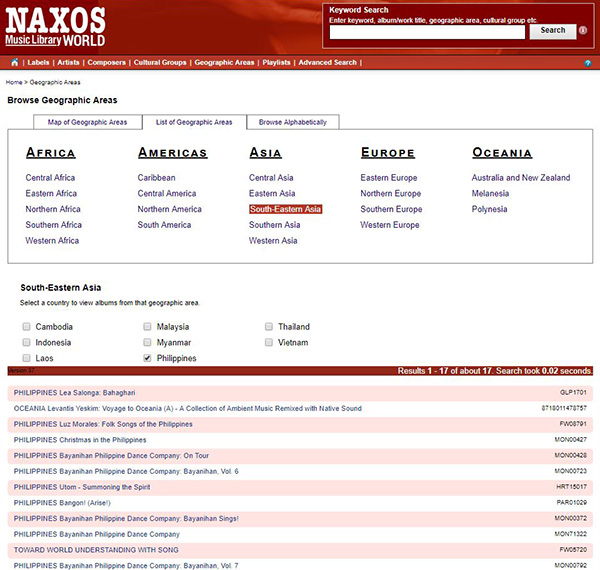
Task: Uncheck the Philippines checkbox
Action: (x=148, y=358)
